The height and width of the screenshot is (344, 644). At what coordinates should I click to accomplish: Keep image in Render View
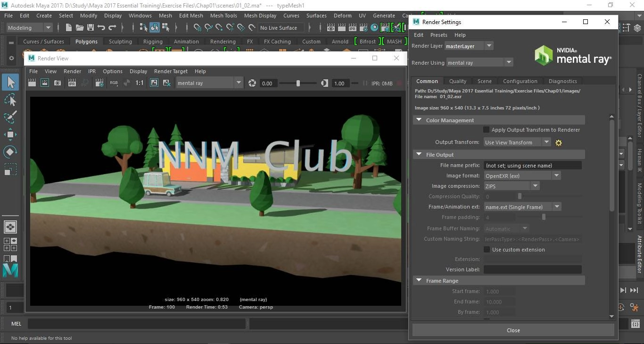[154, 83]
